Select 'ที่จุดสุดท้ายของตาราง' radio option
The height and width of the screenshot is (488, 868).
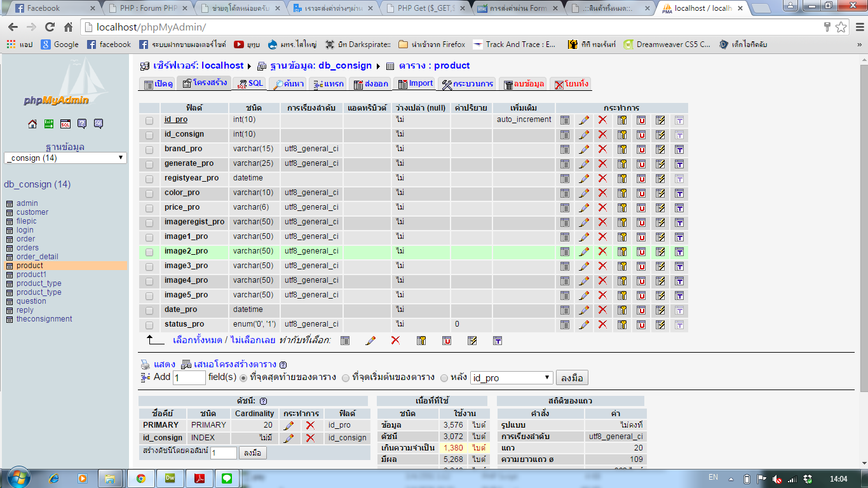point(243,377)
